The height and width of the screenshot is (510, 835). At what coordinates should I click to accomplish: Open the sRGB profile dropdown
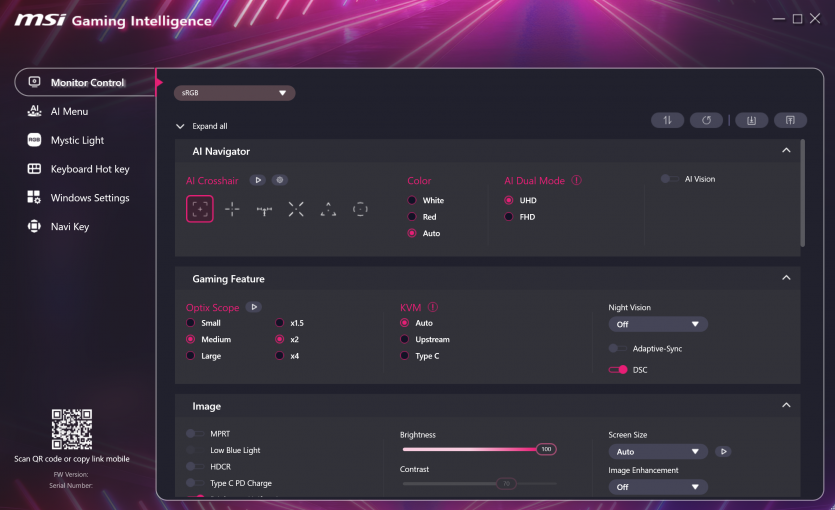pyautogui.click(x=234, y=93)
